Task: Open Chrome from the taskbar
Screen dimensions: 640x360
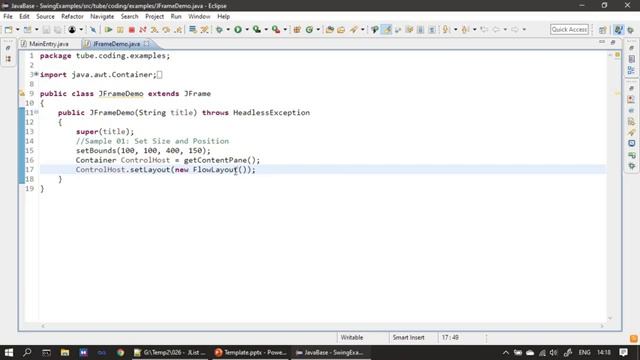Action: (x=120, y=352)
